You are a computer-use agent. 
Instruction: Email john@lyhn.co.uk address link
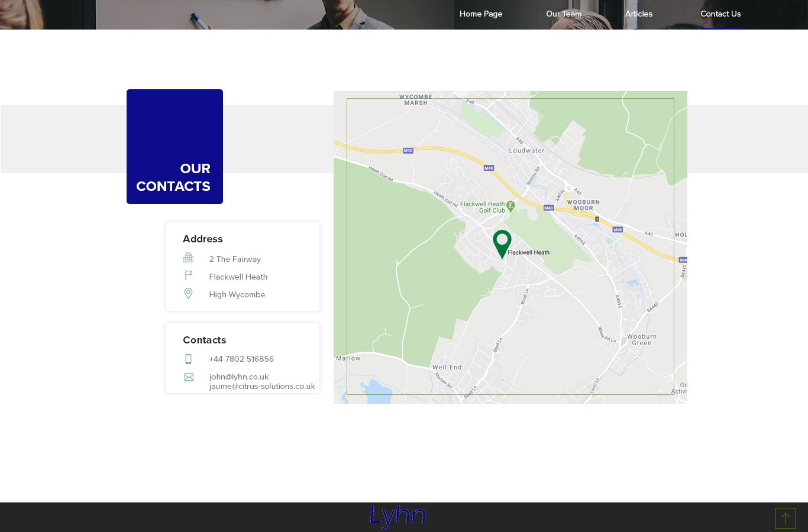(238, 377)
